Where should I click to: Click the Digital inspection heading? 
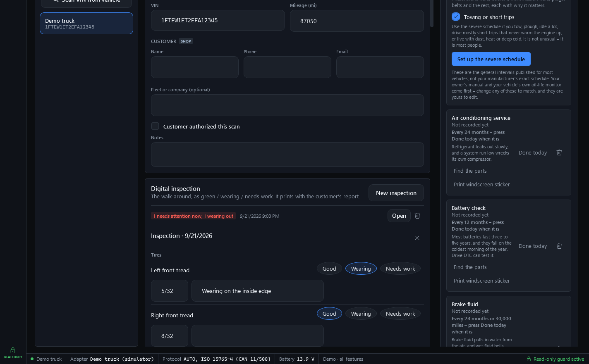(x=175, y=189)
